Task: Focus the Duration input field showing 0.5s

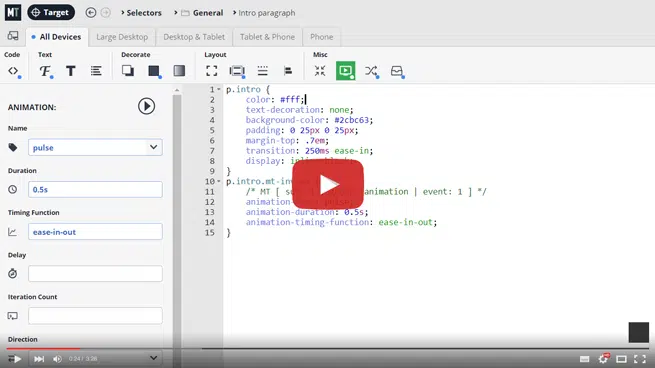Action: [x=95, y=190]
